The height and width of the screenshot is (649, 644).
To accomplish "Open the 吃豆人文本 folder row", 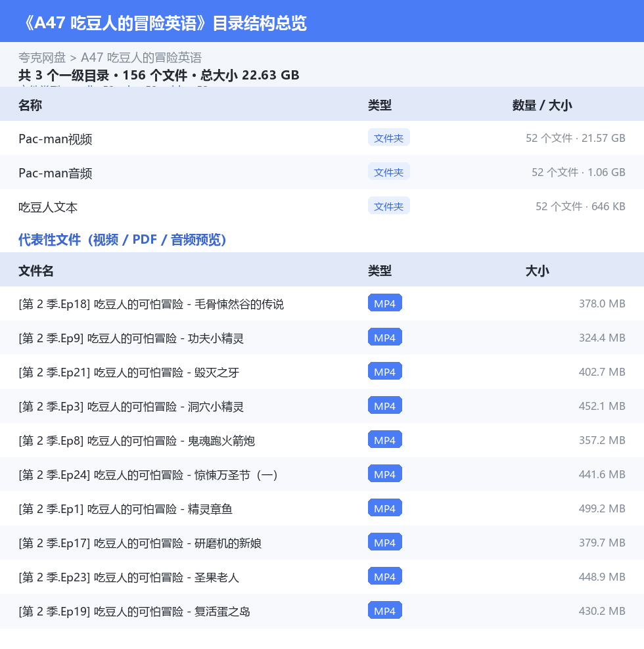I will (322, 206).
